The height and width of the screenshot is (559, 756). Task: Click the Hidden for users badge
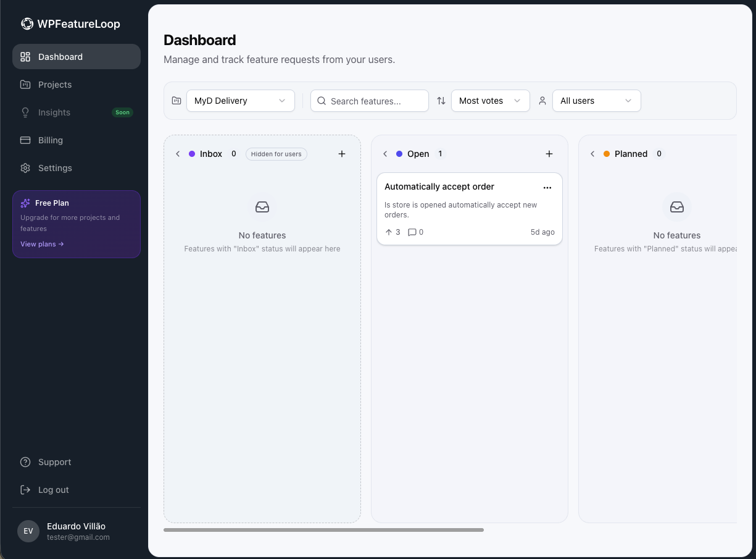276,154
